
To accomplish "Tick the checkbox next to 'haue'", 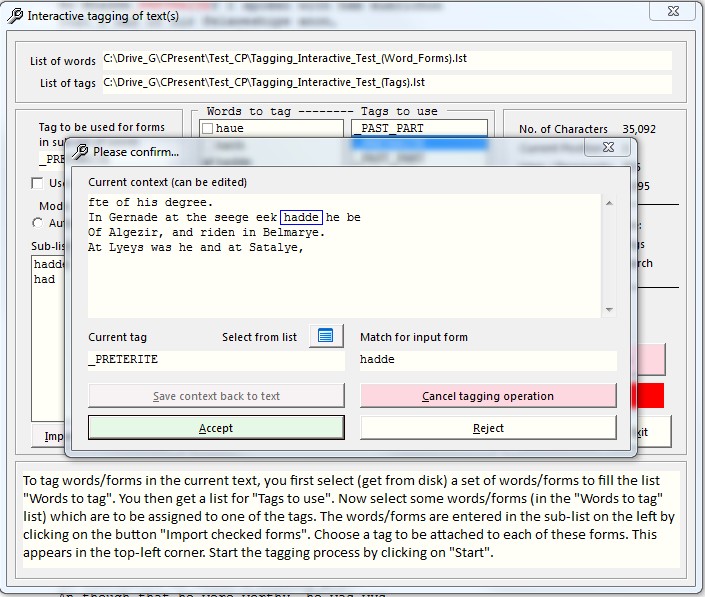I will (207, 129).
